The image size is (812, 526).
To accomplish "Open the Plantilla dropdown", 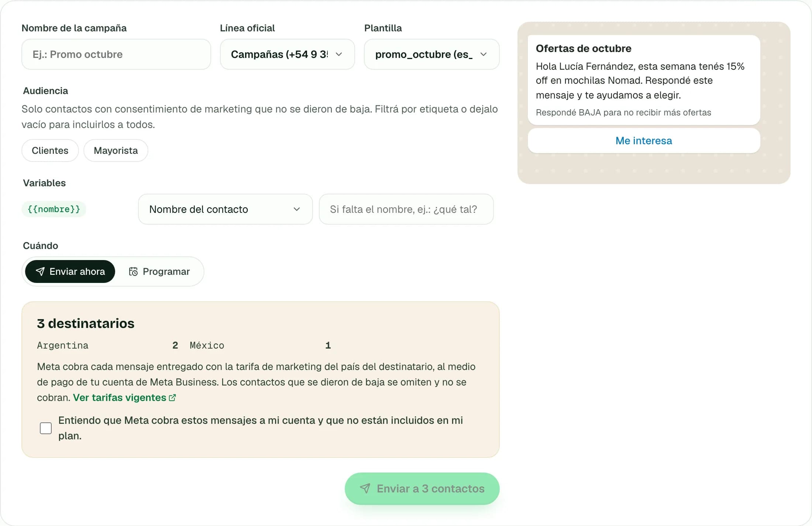I will 431,54.
